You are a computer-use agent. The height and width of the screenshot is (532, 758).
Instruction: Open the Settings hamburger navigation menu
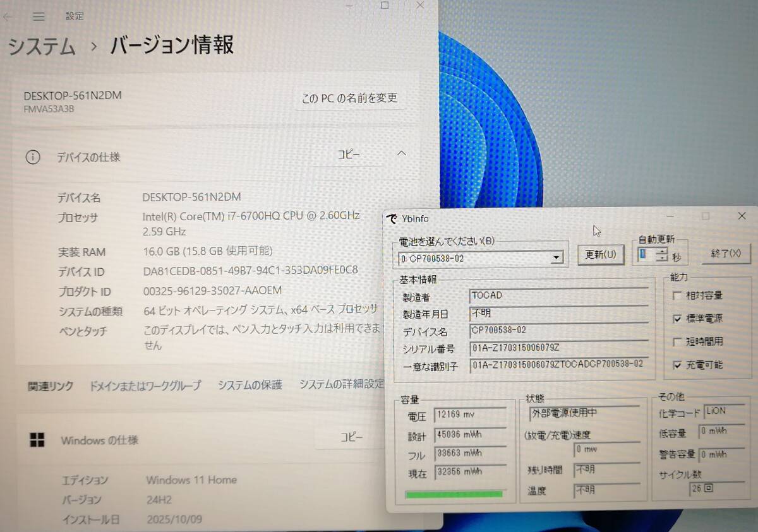pyautogui.click(x=39, y=16)
